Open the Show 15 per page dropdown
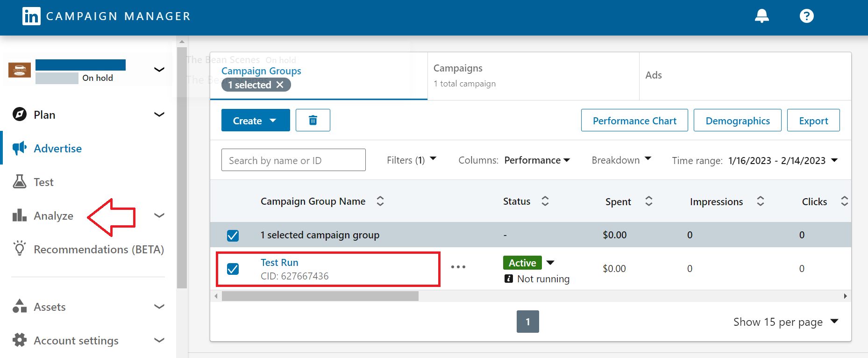 coord(786,322)
